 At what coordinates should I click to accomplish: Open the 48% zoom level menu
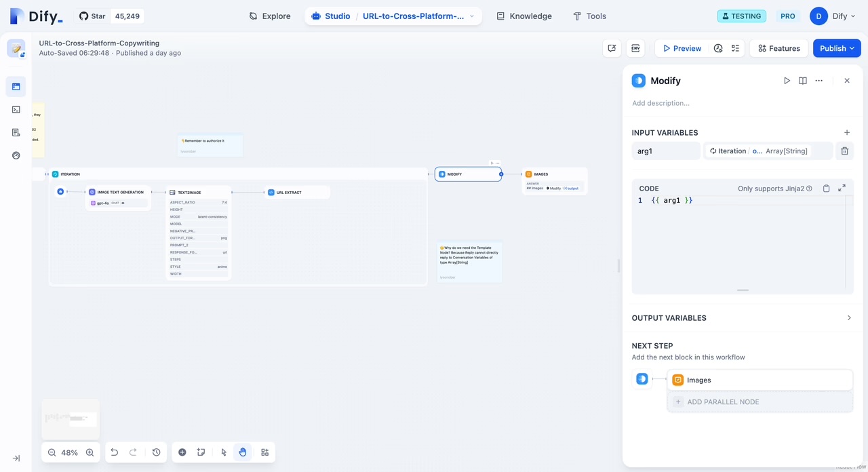pos(70,452)
